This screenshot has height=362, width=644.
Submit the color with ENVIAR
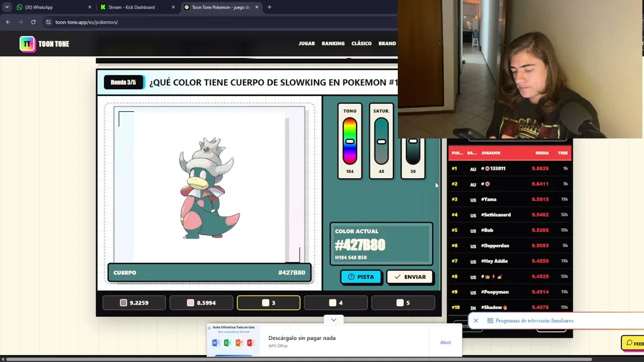410,277
